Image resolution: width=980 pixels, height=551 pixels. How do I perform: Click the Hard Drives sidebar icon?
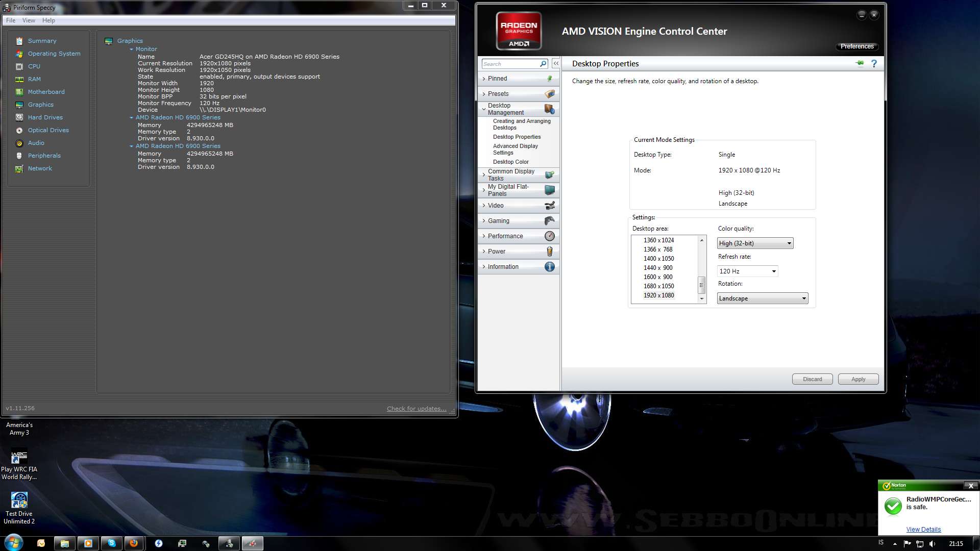[x=19, y=117]
